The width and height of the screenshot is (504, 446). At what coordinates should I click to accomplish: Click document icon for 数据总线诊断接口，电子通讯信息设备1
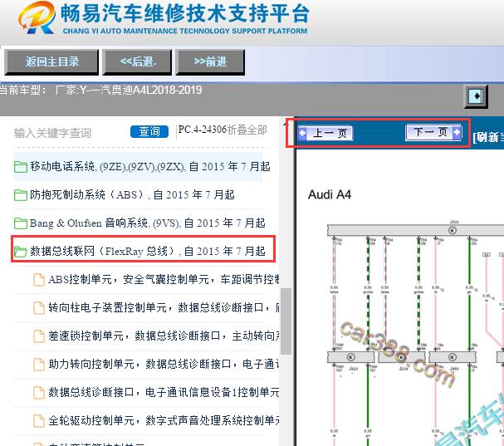[x=39, y=393]
